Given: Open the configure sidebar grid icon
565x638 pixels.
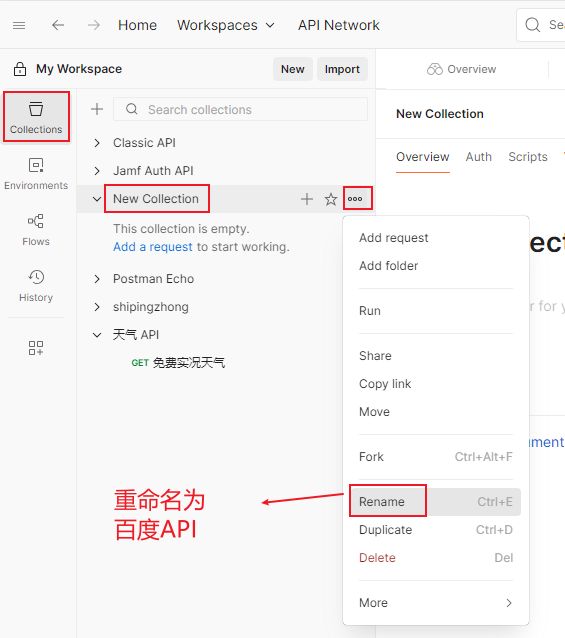Looking at the screenshot, I should point(36,348).
